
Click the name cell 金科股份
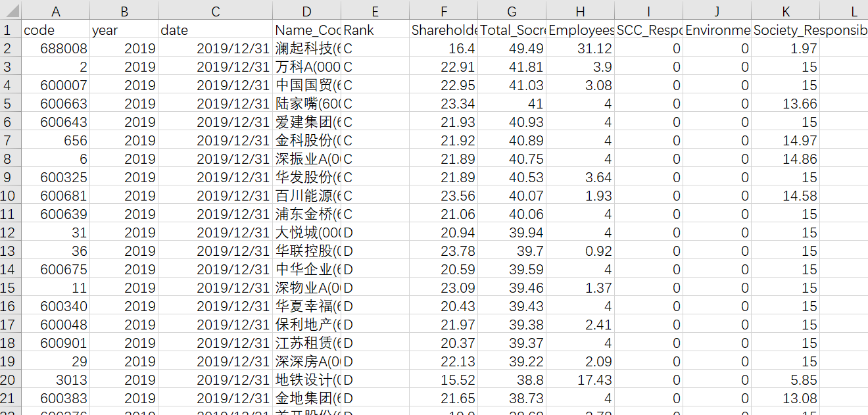[x=307, y=140]
